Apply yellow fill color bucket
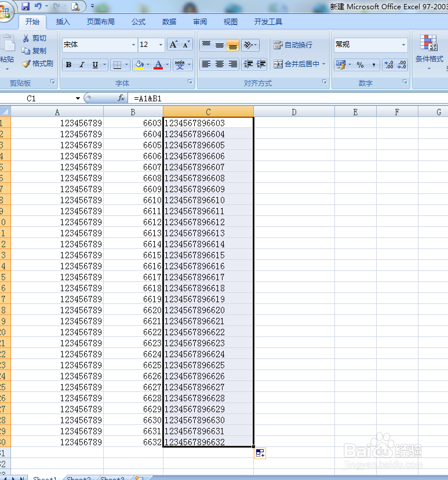Screen dimensions: 448x480 tap(139, 65)
